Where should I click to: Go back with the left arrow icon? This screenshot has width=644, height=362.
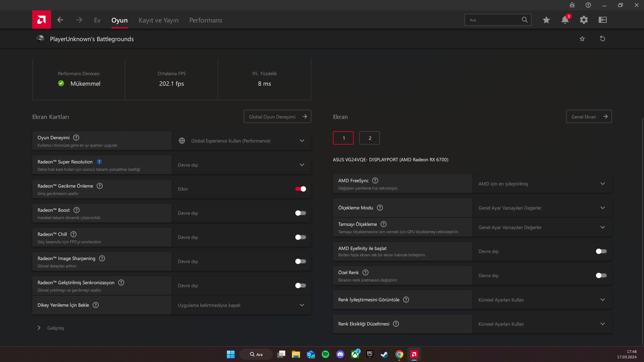60,20
